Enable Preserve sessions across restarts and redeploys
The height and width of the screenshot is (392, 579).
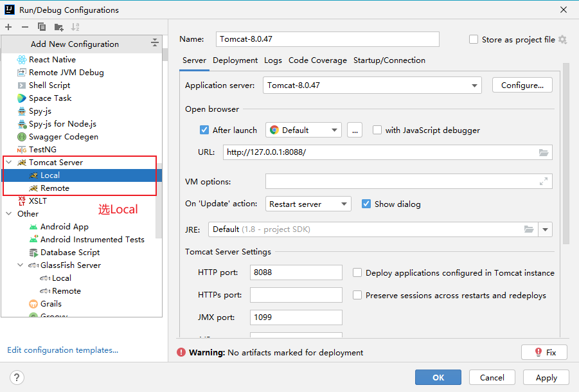357,296
